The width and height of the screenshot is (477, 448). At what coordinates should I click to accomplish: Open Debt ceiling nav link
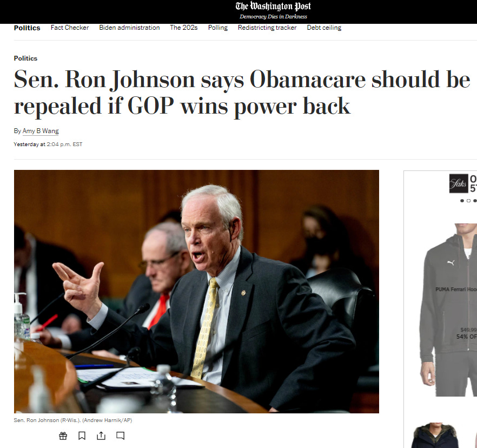pos(324,28)
